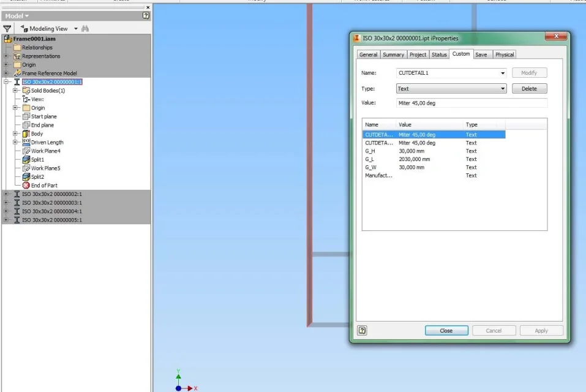Select the G_H property row
The height and width of the screenshot is (392, 586).
tap(434, 151)
